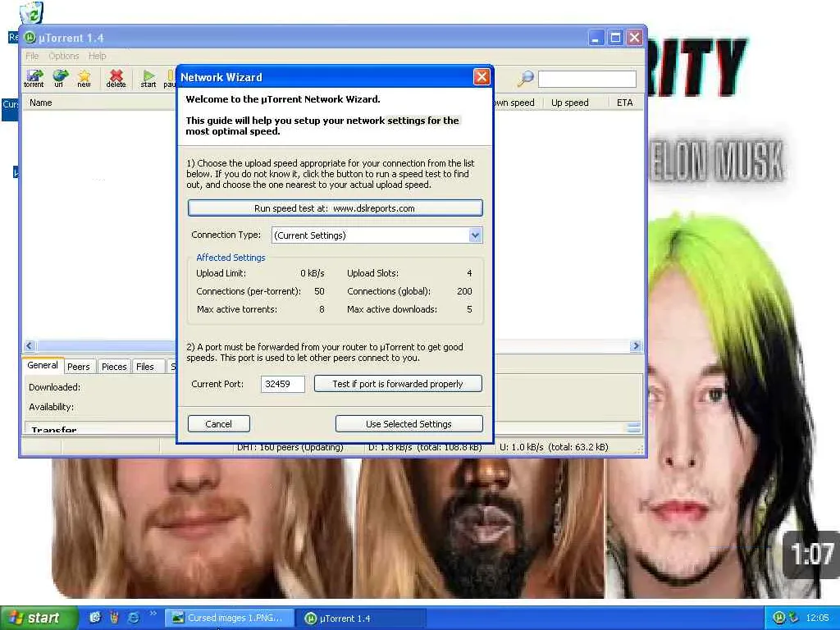
Task: Click the add torrent from url icon
Action: pos(59,78)
